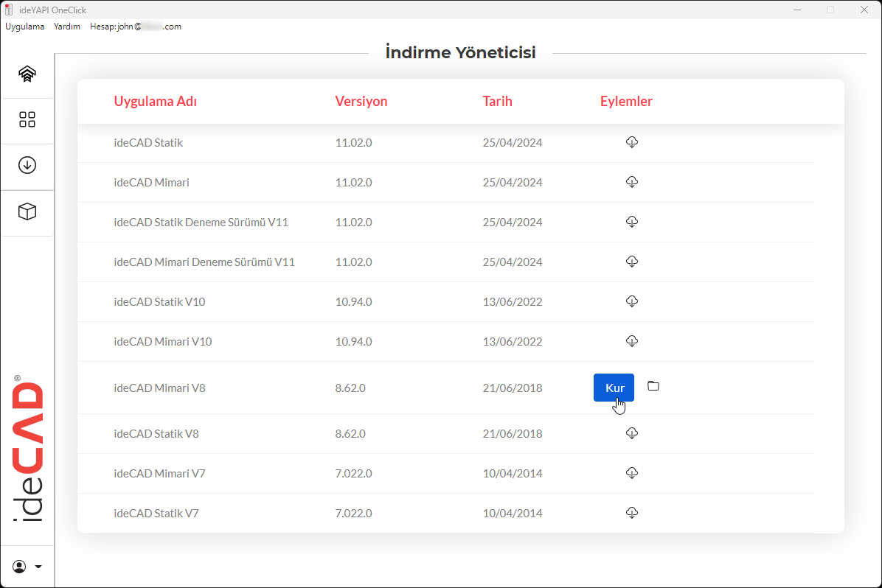Open the Hesap account menu
The width and height of the screenshot is (882, 588).
coord(136,27)
